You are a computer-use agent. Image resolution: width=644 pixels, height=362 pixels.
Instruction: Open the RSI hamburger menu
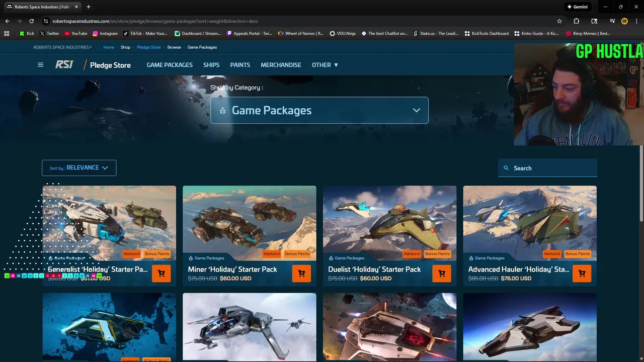[x=41, y=65]
